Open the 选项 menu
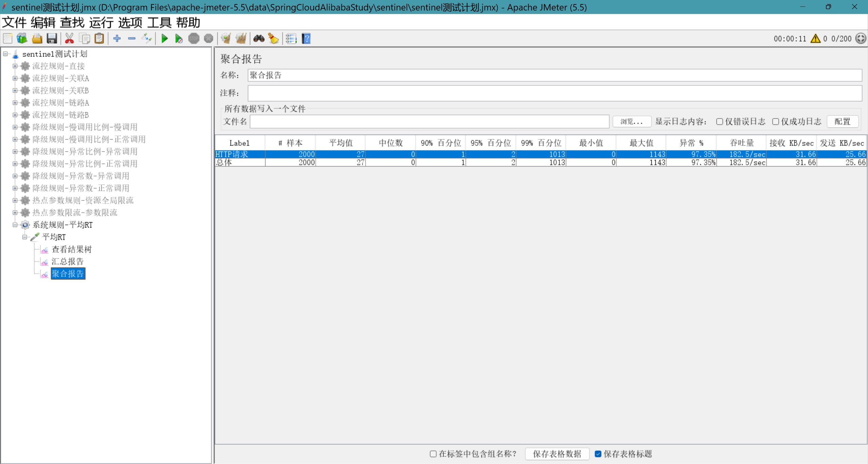 point(130,23)
